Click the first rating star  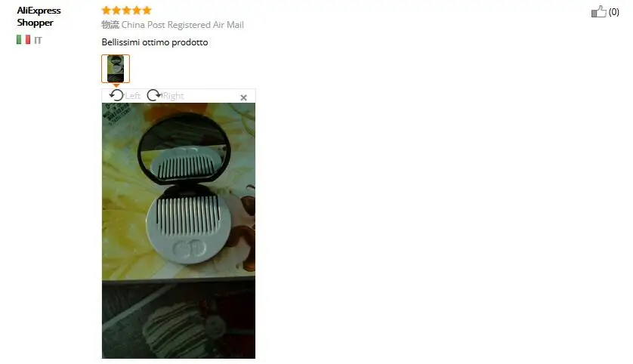[x=107, y=11]
